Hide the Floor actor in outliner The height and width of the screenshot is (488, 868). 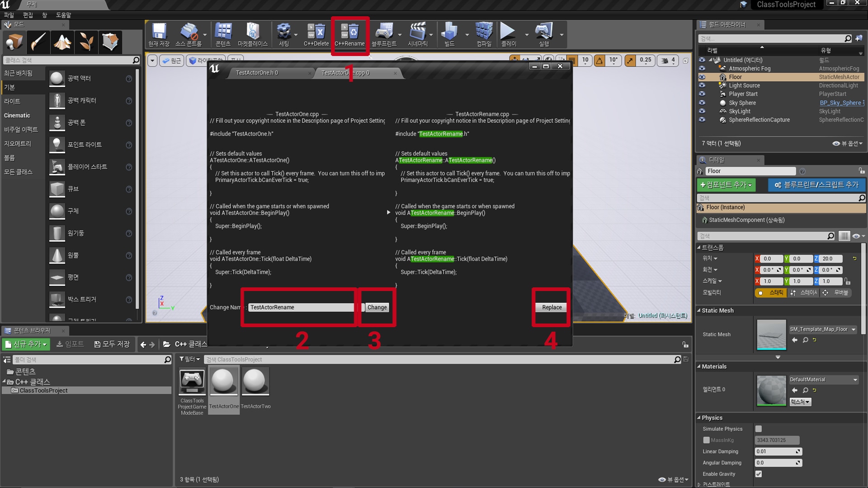[702, 77]
